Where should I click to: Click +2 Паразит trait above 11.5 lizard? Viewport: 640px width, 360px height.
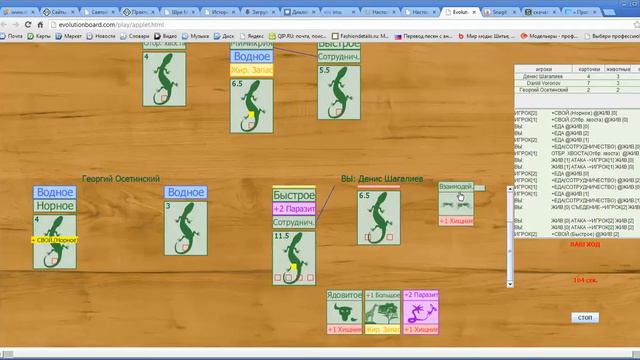point(294,209)
